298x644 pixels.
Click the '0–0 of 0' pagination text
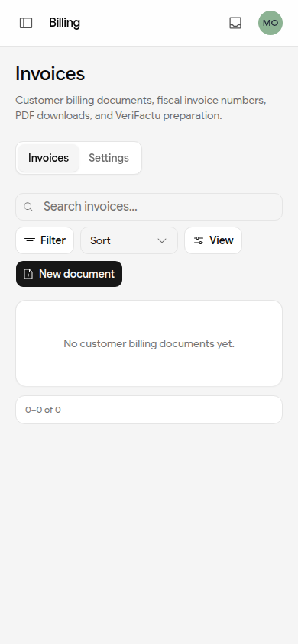[43, 410]
